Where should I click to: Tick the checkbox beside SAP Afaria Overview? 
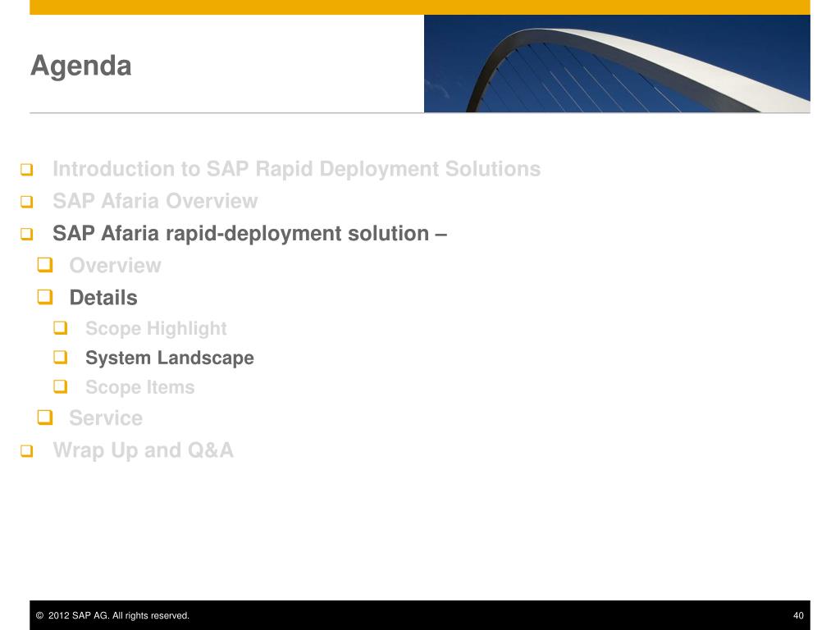pyautogui.click(x=27, y=202)
